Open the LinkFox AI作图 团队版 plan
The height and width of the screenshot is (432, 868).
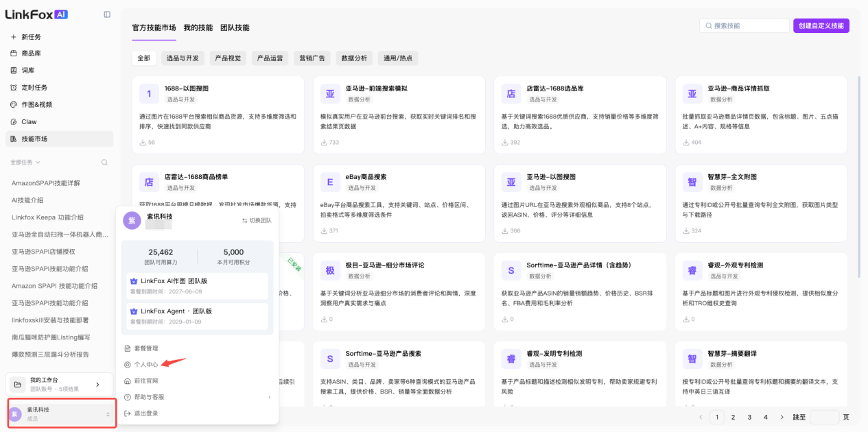(198, 286)
